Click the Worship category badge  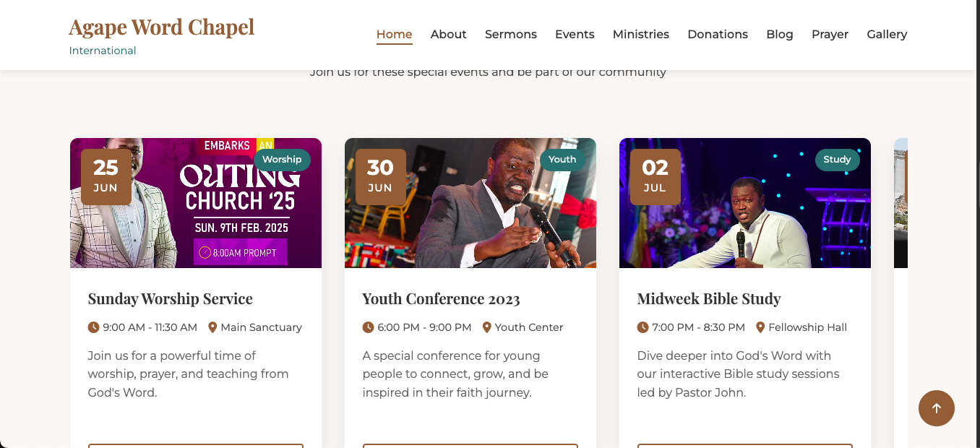282,160
